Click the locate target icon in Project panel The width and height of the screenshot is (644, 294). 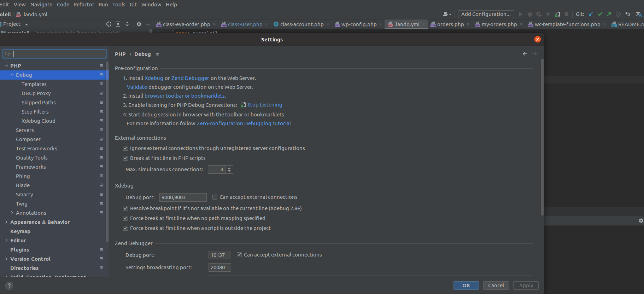coord(109,24)
